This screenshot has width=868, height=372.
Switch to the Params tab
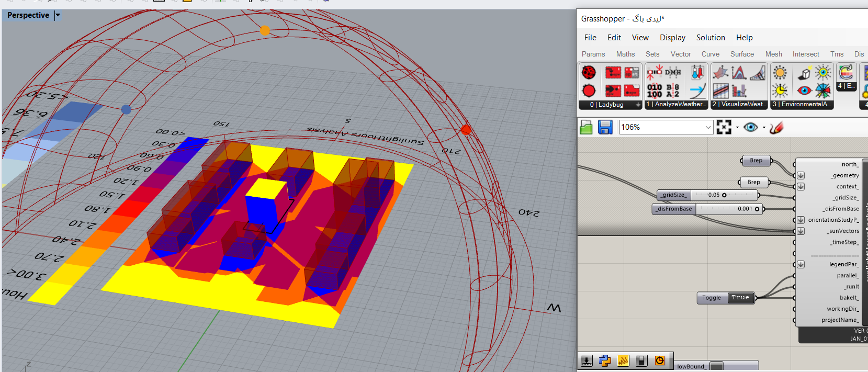(593, 54)
